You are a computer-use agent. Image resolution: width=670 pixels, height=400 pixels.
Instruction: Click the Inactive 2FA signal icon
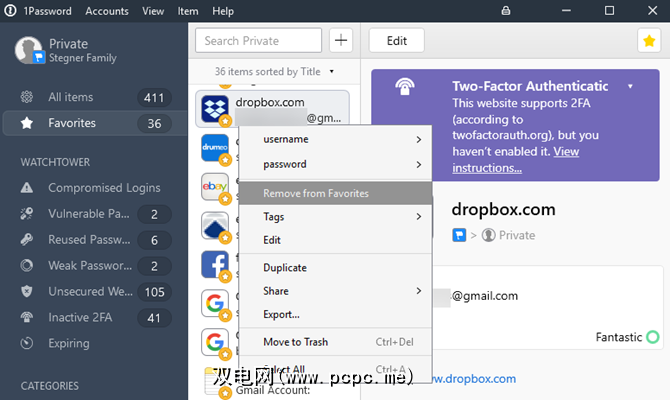click(x=26, y=318)
